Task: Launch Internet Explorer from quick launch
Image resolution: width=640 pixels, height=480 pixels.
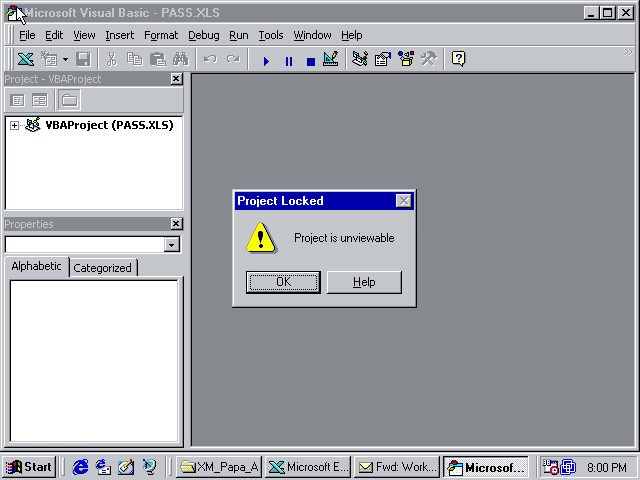Action: 80,467
